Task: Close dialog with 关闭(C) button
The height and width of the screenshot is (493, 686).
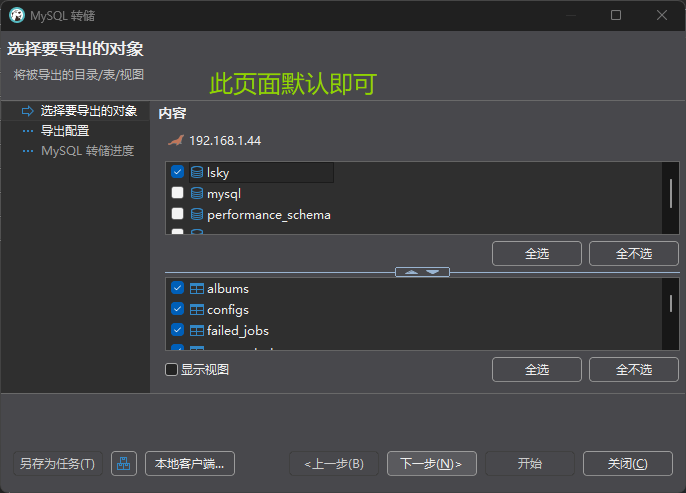Action: click(x=628, y=463)
